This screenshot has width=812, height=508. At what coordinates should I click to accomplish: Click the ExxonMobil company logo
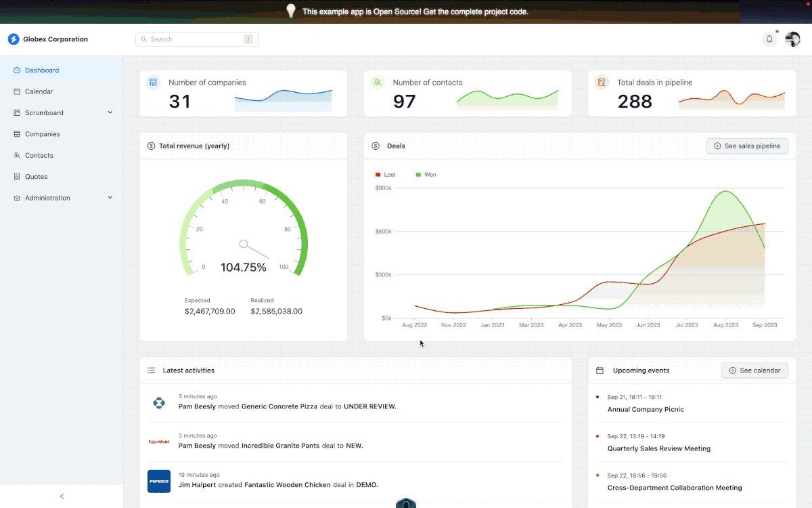point(159,442)
